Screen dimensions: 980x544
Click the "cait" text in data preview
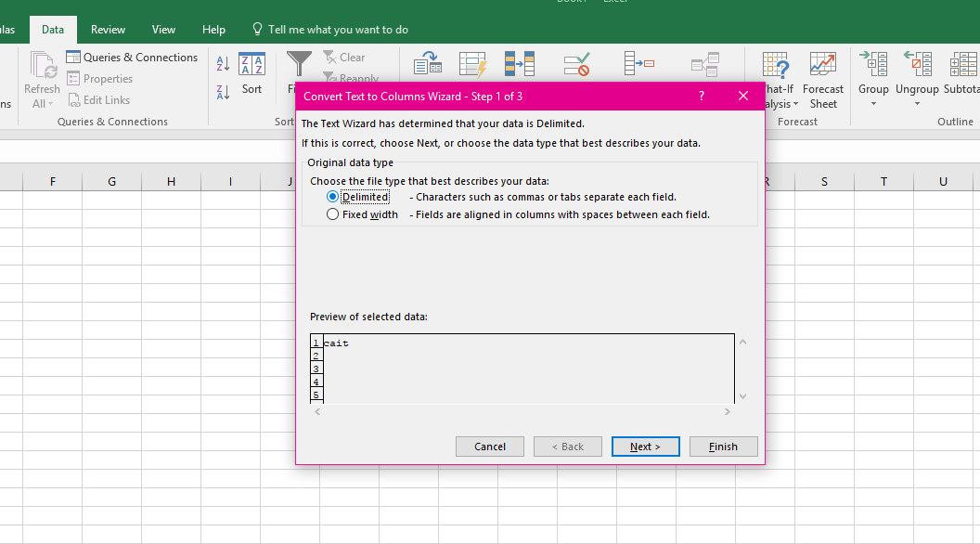(x=336, y=343)
